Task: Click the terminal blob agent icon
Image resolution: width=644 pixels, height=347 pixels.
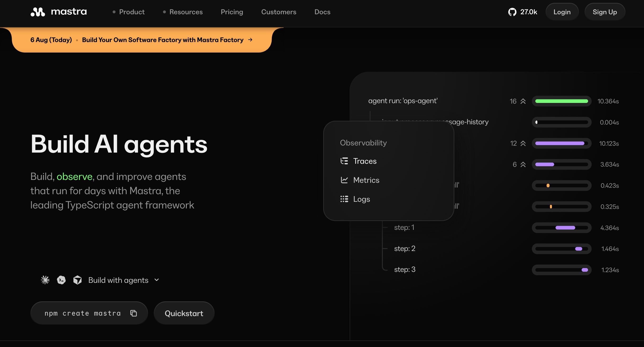Action: click(61, 280)
